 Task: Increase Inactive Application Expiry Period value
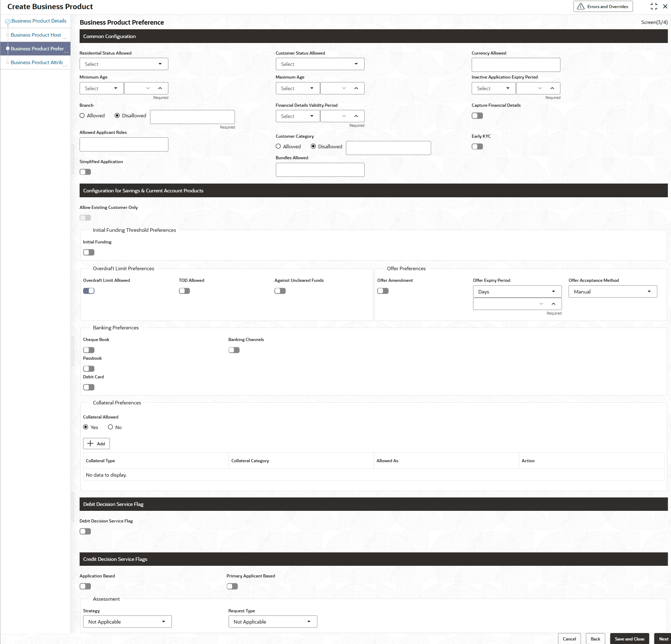click(552, 88)
